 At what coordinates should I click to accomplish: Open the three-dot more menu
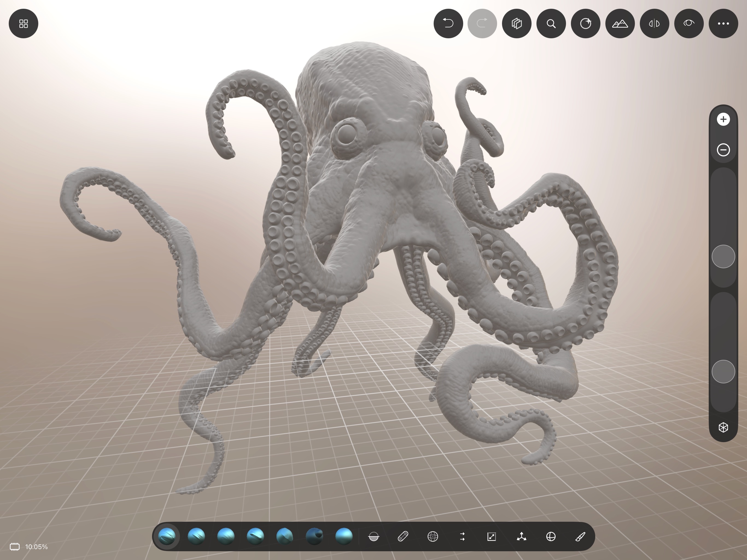tap(723, 24)
